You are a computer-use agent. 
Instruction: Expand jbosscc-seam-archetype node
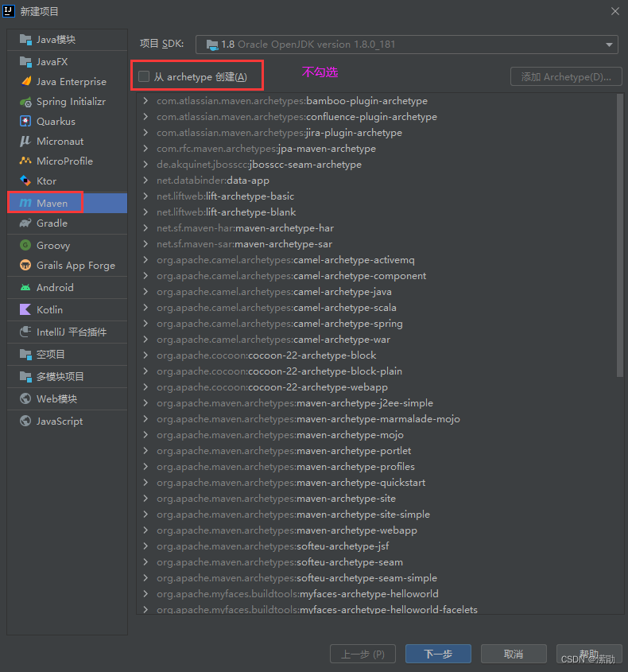(145, 164)
